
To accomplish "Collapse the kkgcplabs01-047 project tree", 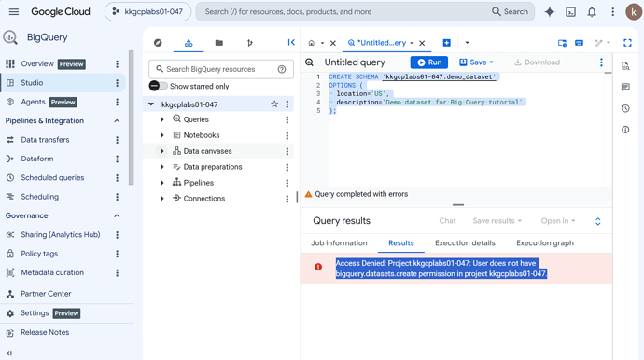I will click(x=151, y=104).
